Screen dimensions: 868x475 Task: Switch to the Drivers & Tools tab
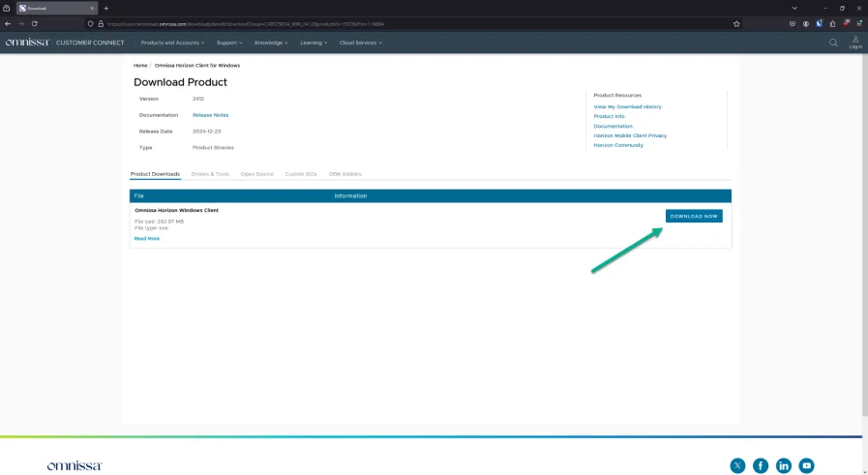point(210,174)
